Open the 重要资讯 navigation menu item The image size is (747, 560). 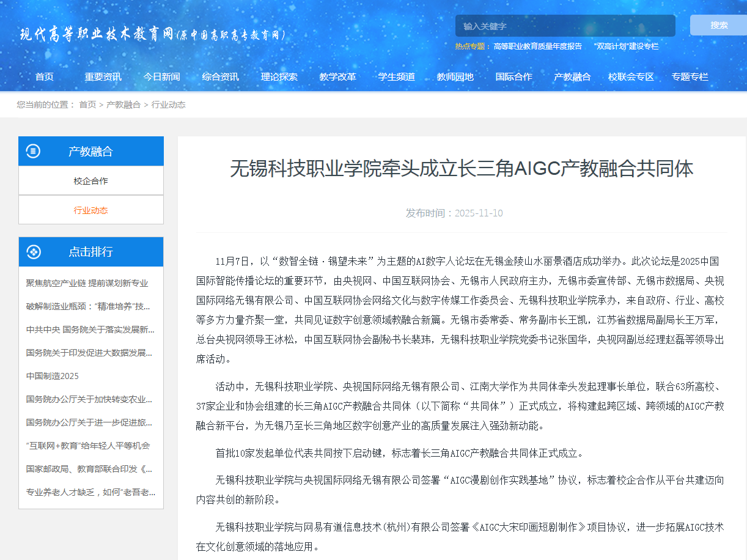pos(103,76)
